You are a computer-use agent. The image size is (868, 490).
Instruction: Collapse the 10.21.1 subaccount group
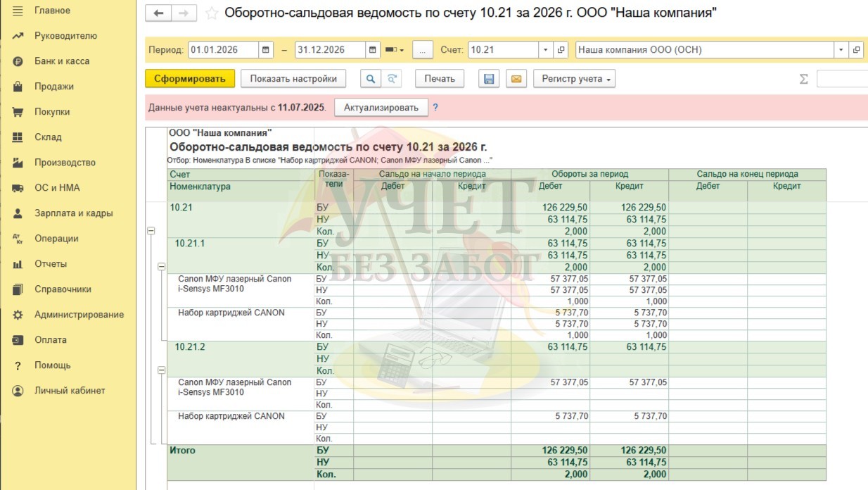click(162, 267)
